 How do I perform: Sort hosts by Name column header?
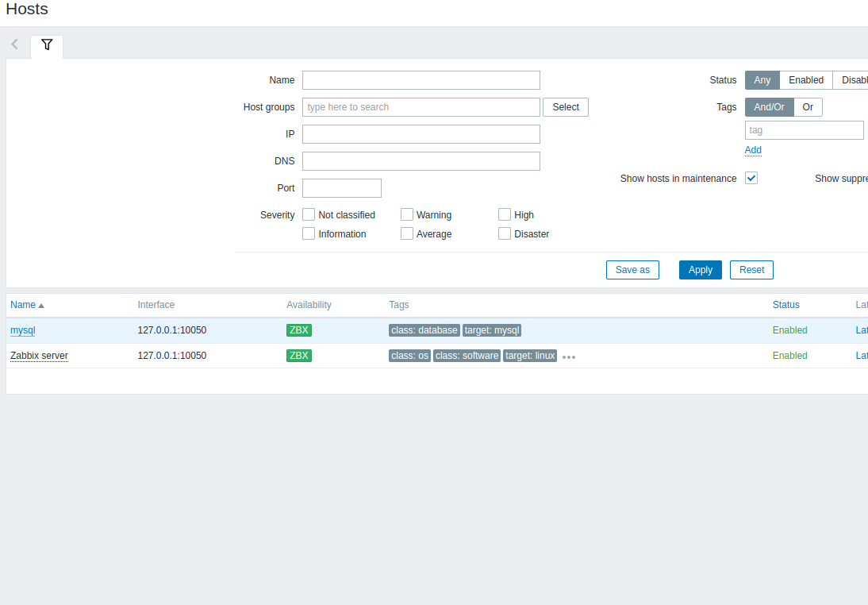pyautogui.click(x=23, y=305)
